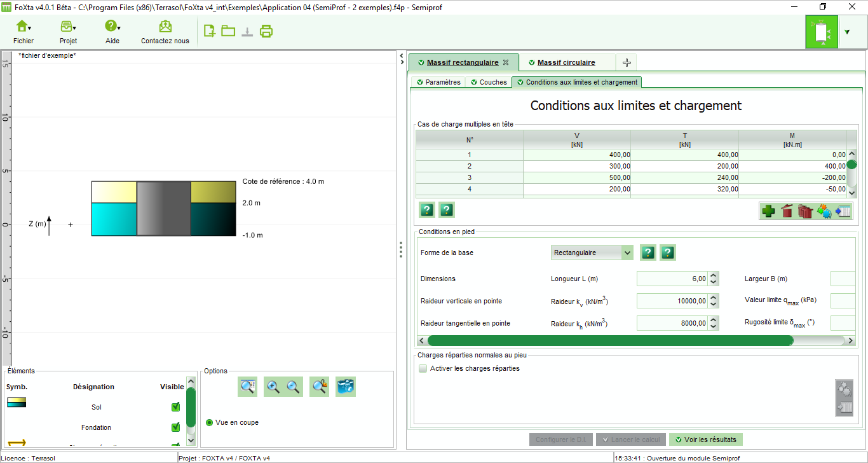Viewport: 868px width, 463px height.
Task: Zoom in on the section view
Action: pos(273,387)
